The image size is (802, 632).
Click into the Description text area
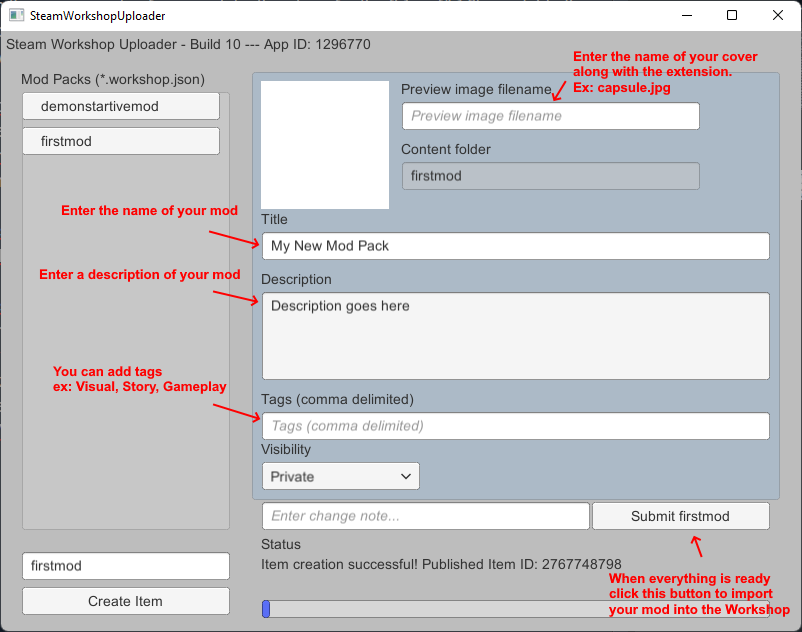[515, 336]
